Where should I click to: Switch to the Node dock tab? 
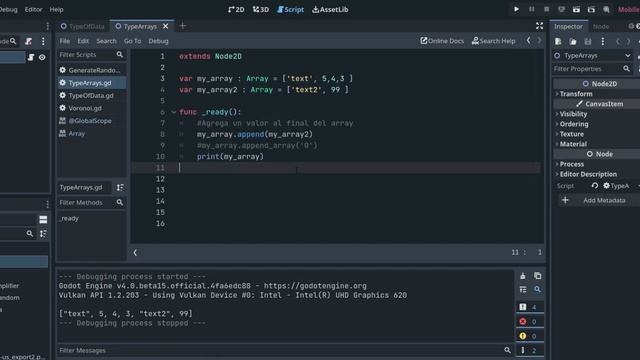point(600,27)
